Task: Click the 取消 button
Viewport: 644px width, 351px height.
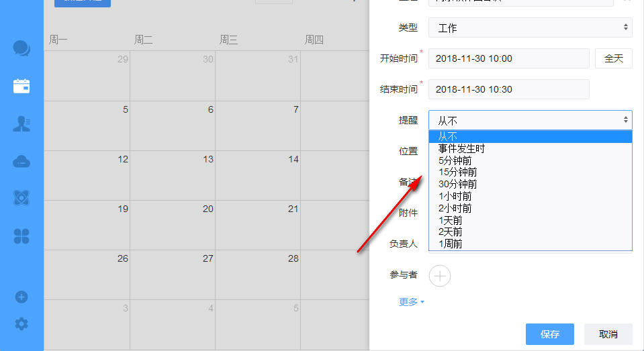Action: pos(608,334)
